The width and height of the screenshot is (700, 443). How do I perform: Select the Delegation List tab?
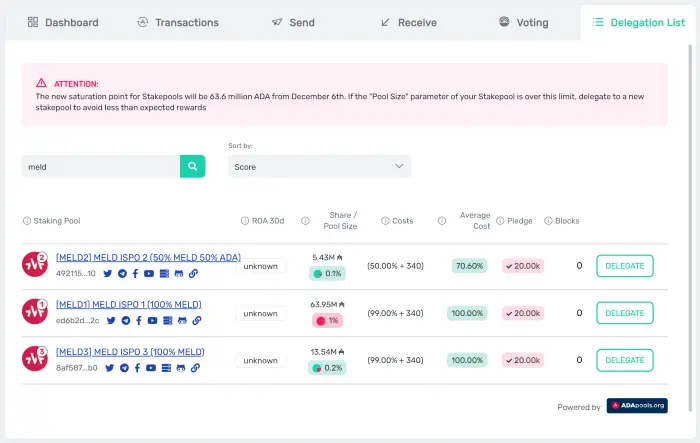(638, 22)
